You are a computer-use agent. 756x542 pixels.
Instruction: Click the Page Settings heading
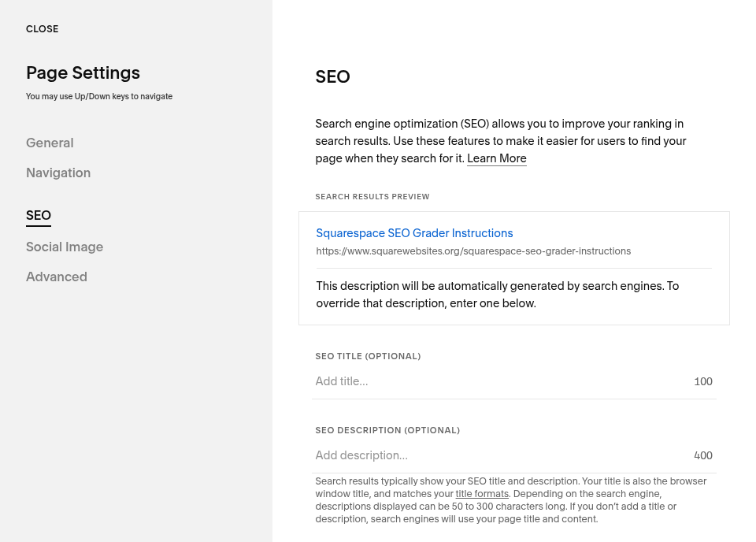(83, 72)
